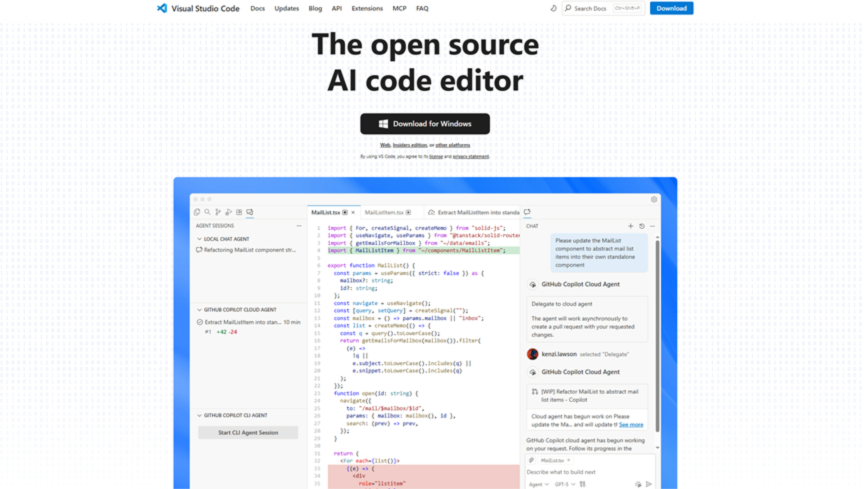Click the Visual Studio Code logo icon
This screenshot has width=865, height=489.
[162, 8]
